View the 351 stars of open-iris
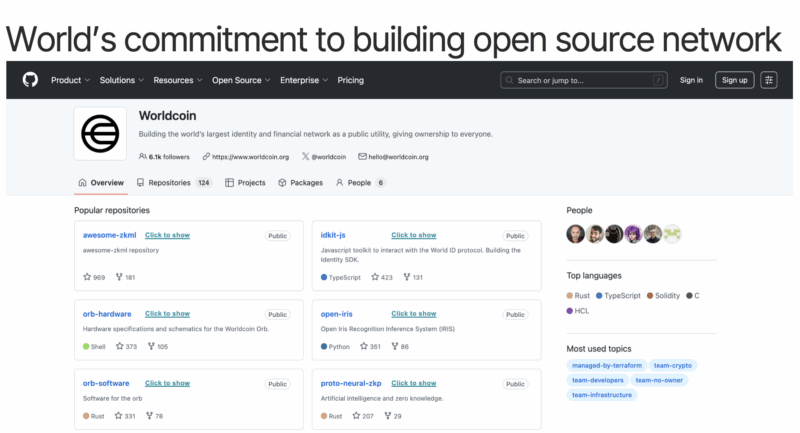 (x=370, y=346)
